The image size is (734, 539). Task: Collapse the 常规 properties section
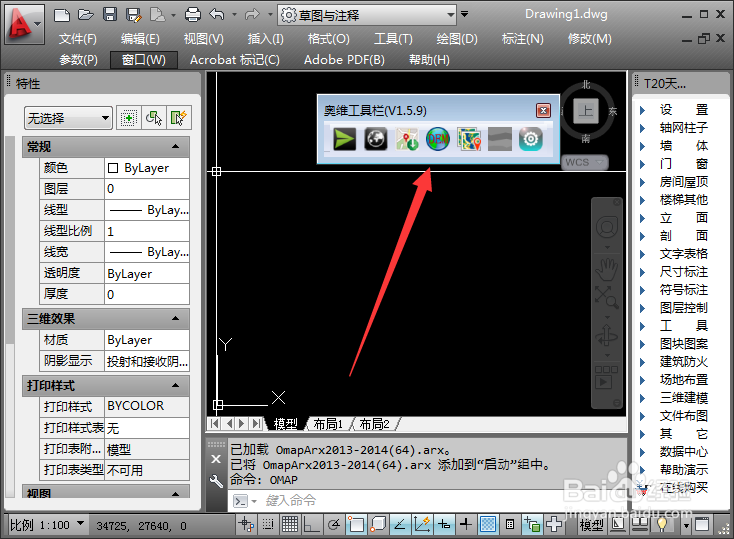coord(176,147)
